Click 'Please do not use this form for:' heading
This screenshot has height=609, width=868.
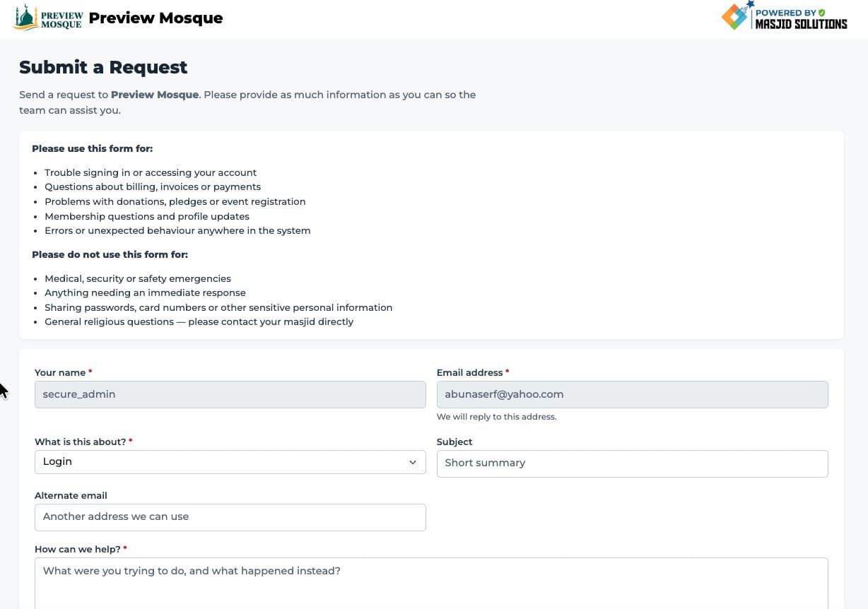[x=110, y=254]
